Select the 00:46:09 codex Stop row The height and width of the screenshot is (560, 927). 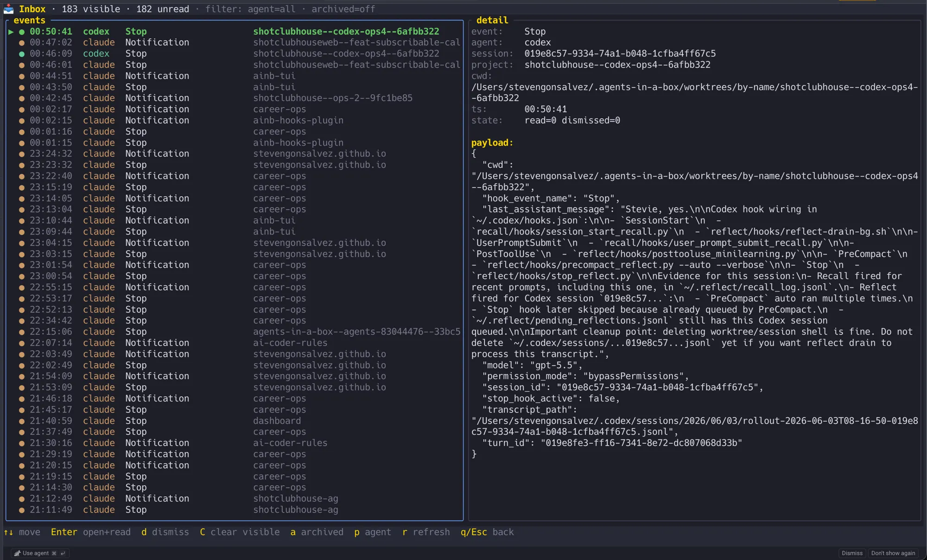[235, 54]
